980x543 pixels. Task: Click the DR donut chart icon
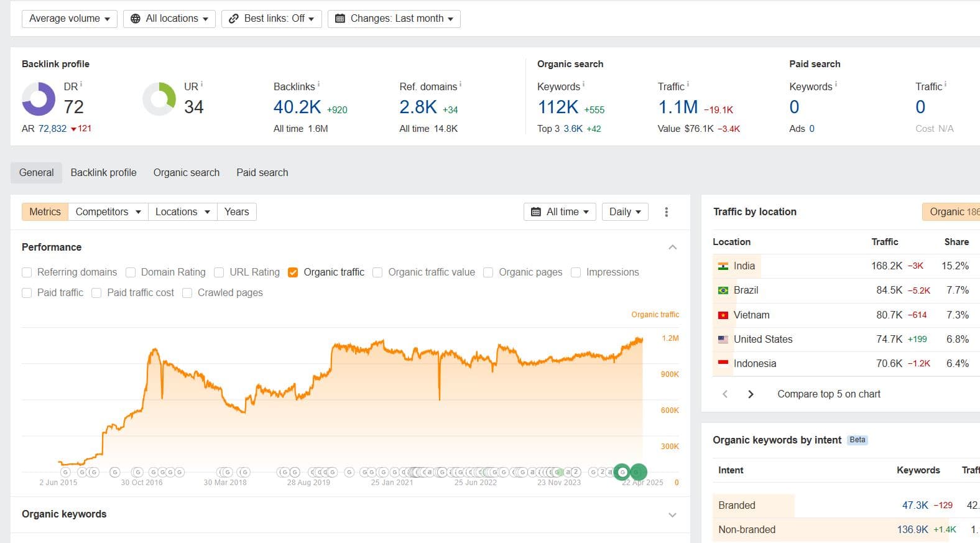point(39,99)
